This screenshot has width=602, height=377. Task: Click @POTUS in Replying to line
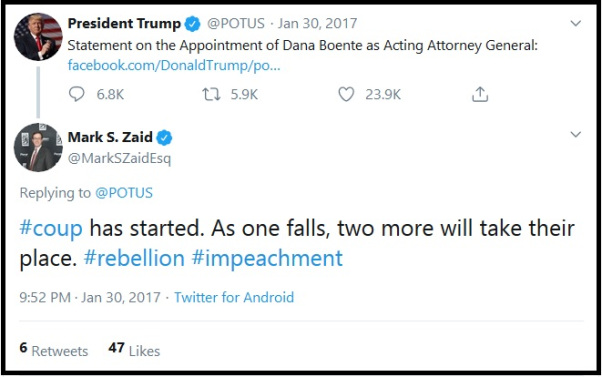coord(124,193)
